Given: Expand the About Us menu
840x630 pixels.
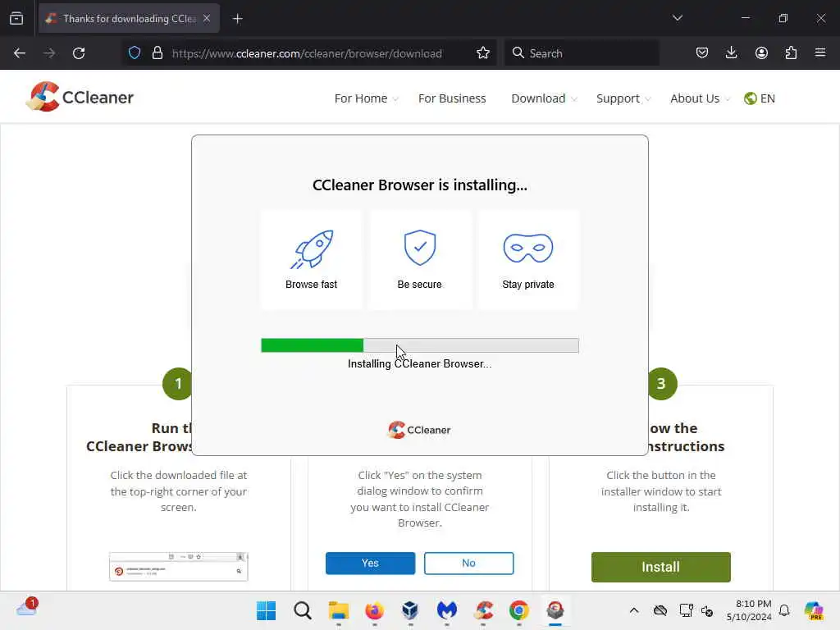Looking at the screenshot, I should [700, 98].
